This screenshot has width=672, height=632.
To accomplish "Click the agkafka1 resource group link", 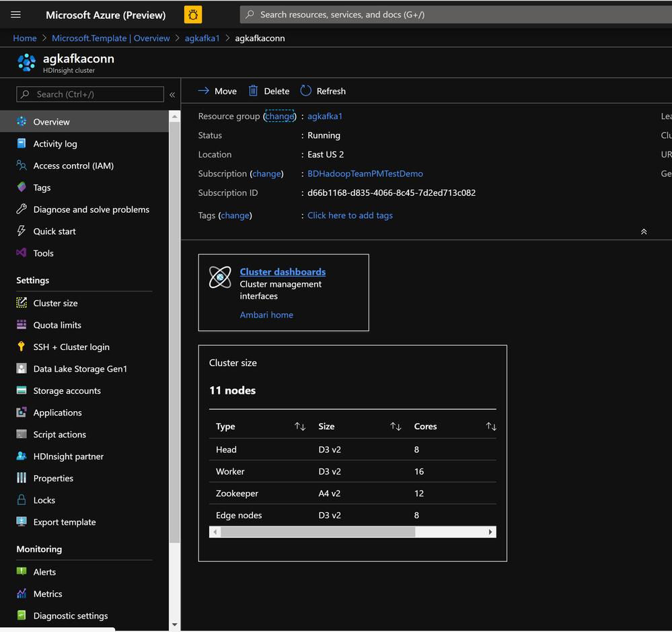I will (325, 116).
